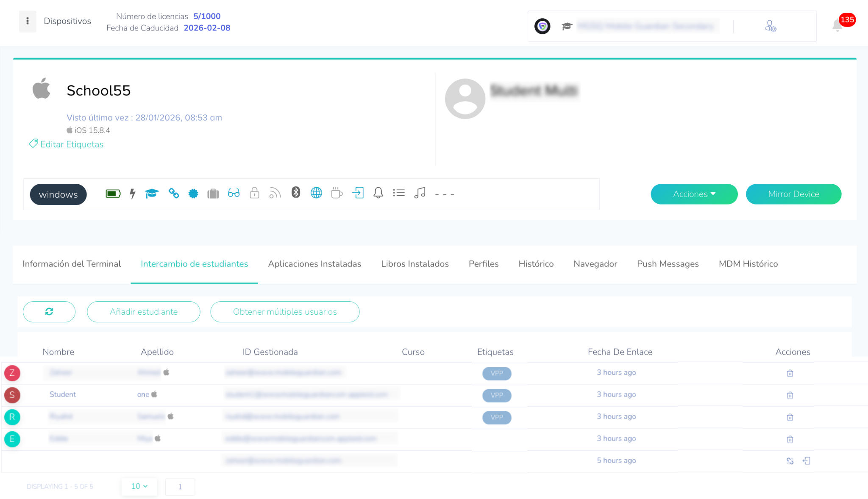The width and height of the screenshot is (868, 499).
Task: Switch to Aplicaciones Instaladas tab
Action: tap(314, 264)
